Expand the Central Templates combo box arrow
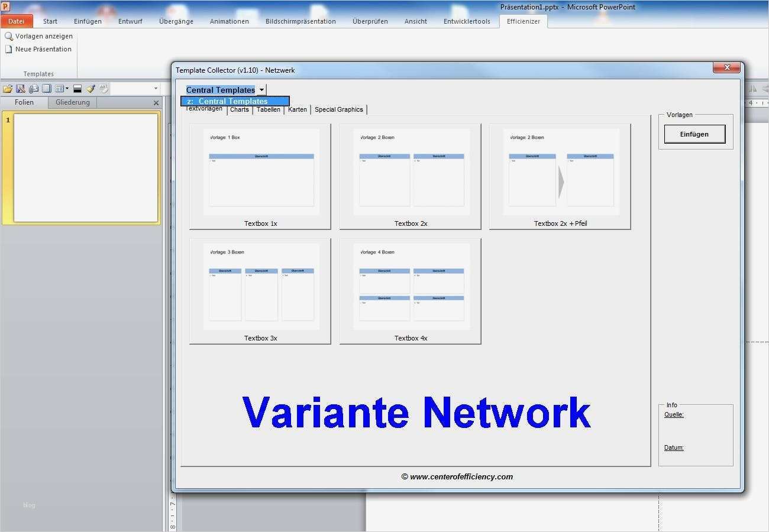 [261, 90]
